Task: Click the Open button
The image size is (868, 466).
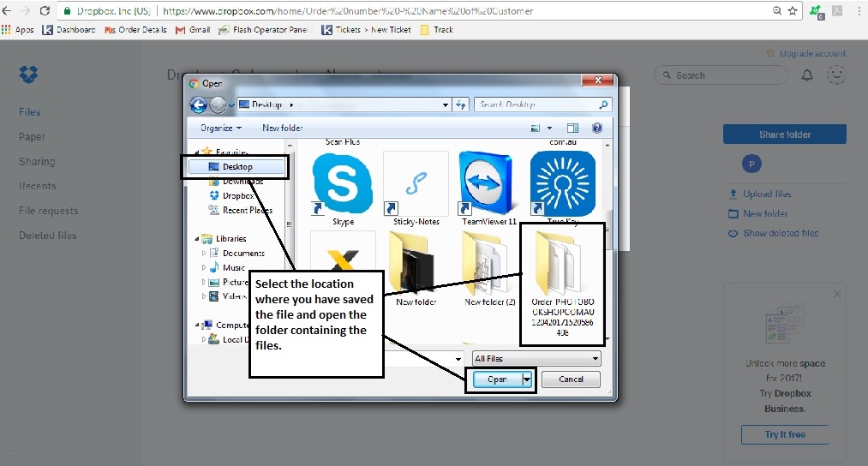Action: pos(497,379)
